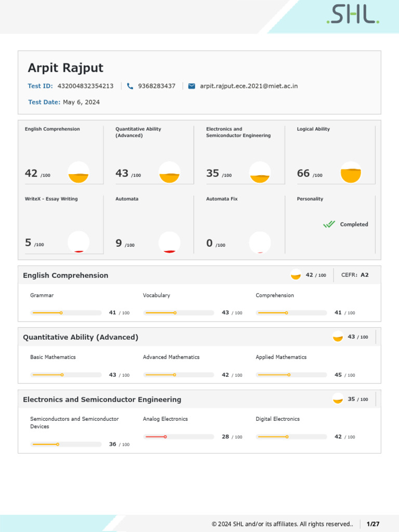Click the phone number 9368283437

pyautogui.click(x=156, y=86)
